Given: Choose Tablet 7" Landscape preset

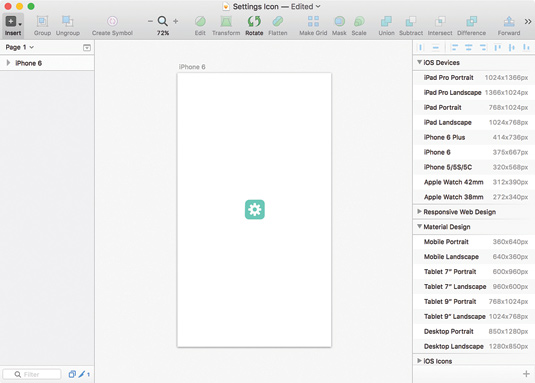Looking at the screenshot, I should 474,287.
